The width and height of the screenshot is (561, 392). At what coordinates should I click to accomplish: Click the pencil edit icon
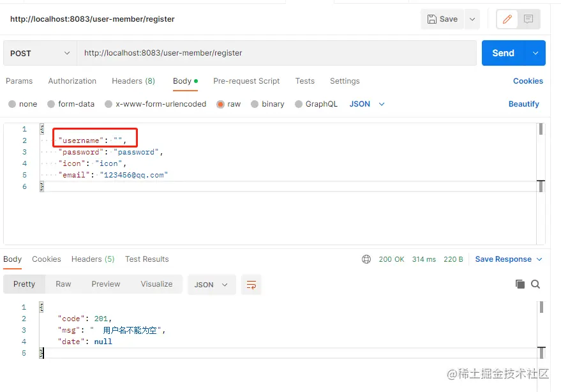507,19
